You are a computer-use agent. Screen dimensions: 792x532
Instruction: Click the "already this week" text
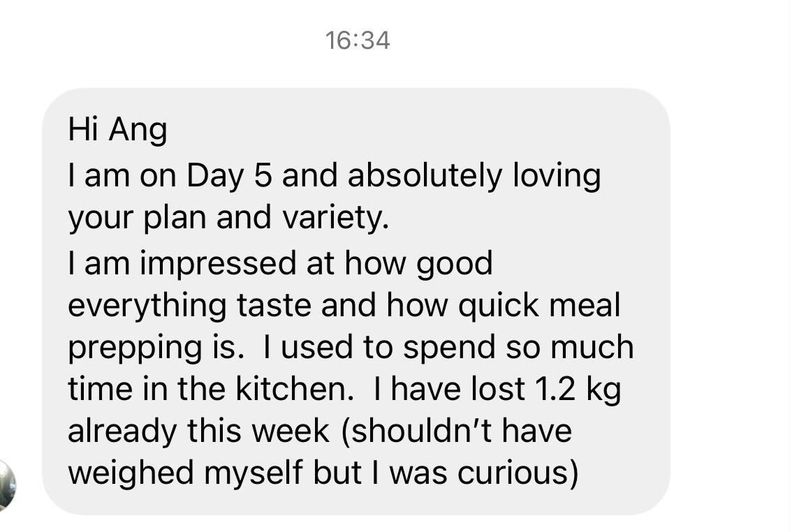pos(198,430)
